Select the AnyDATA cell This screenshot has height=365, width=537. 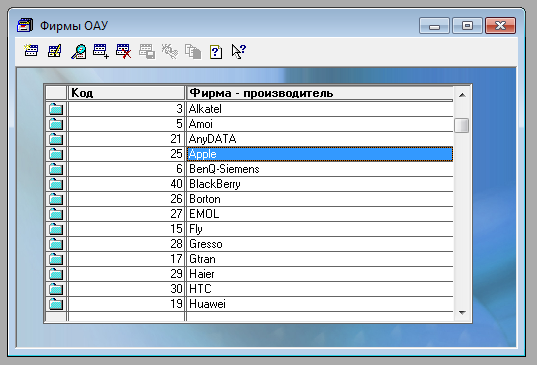[320, 139]
